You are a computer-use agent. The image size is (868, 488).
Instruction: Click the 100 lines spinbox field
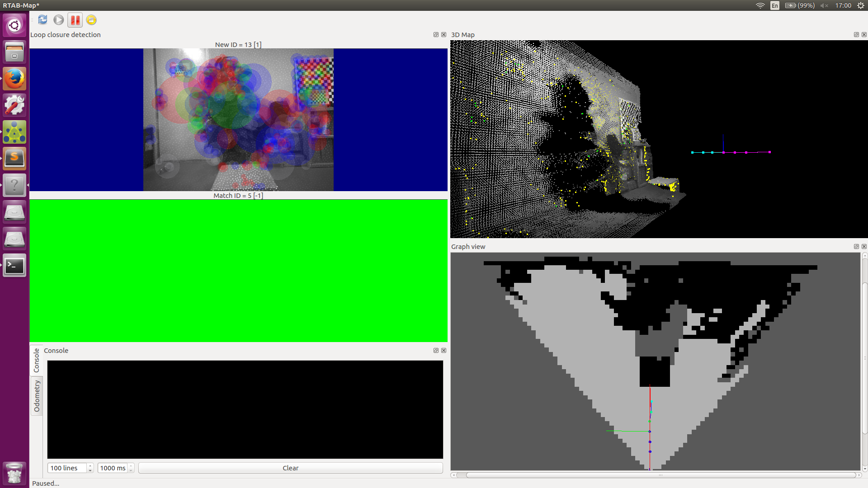[x=67, y=468]
